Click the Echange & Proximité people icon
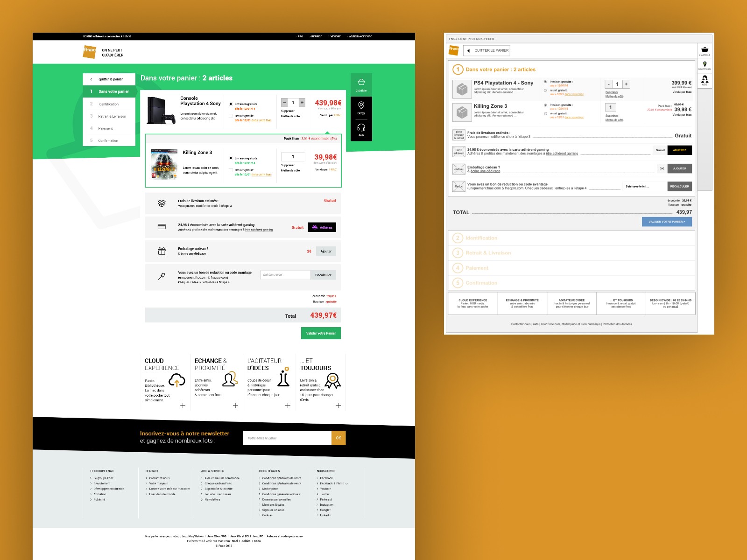Image resolution: width=747 pixels, height=560 pixels. click(x=230, y=379)
